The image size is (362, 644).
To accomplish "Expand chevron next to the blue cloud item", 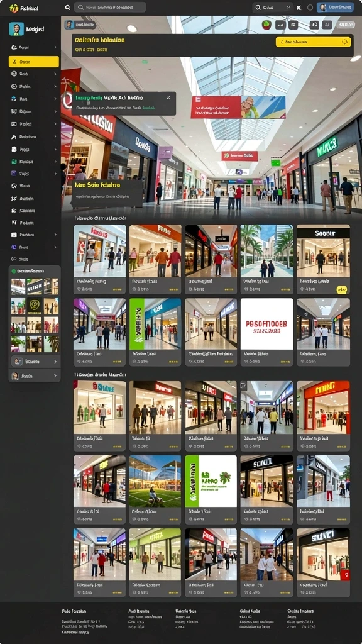I will [x=55, y=99].
